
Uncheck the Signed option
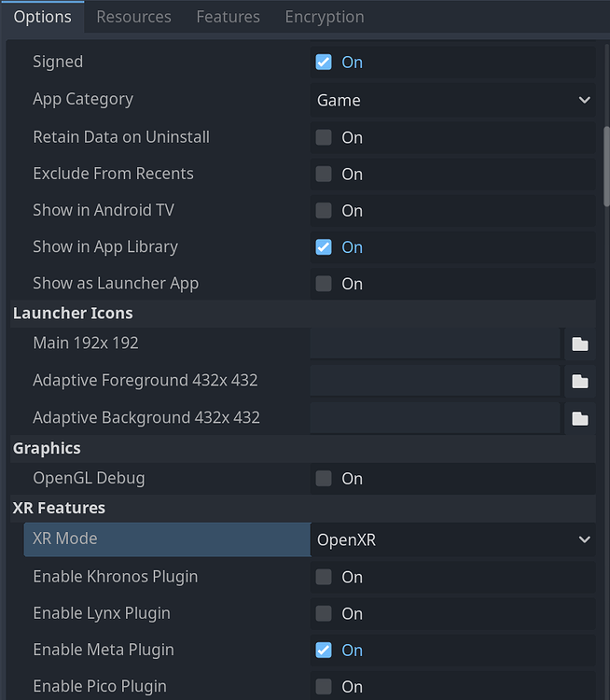(x=324, y=62)
